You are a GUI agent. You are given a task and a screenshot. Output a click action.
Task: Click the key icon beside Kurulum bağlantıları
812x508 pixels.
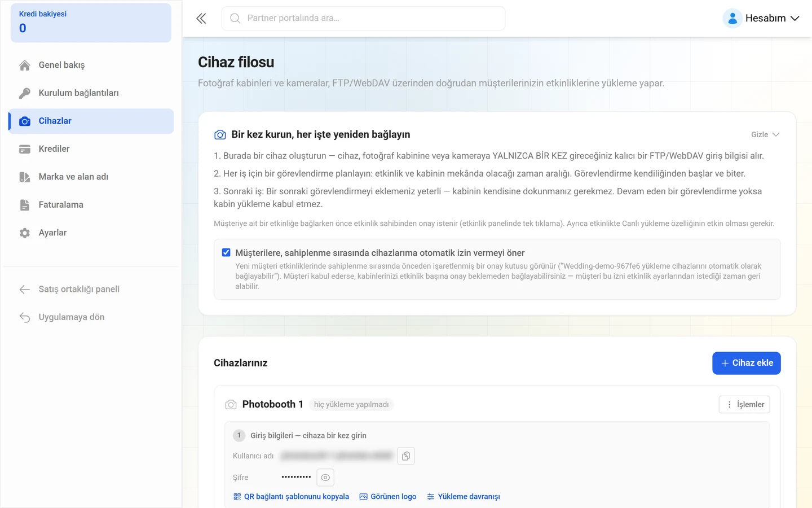pos(25,93)
